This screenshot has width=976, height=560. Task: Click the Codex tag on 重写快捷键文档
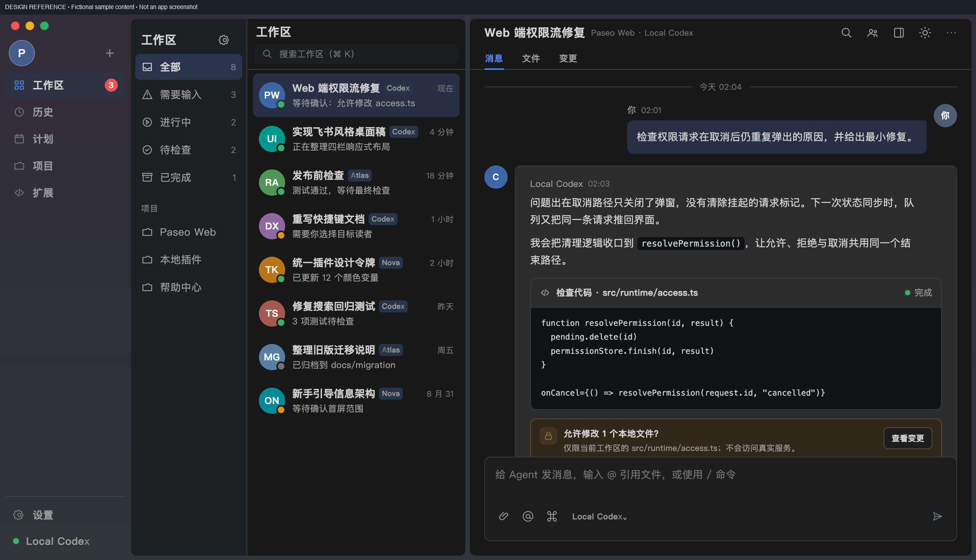pos(383,219)
